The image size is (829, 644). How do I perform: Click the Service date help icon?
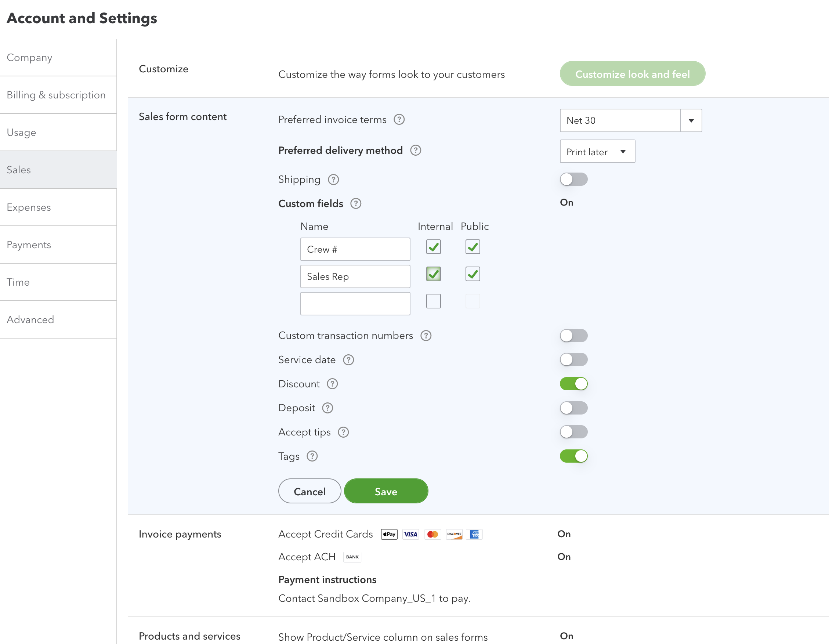click(348, 360)
